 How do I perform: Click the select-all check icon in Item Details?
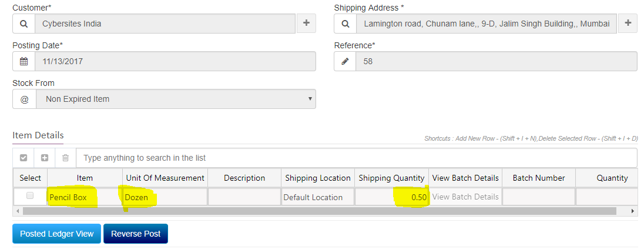pyautogui.click(x=24, y=158)
